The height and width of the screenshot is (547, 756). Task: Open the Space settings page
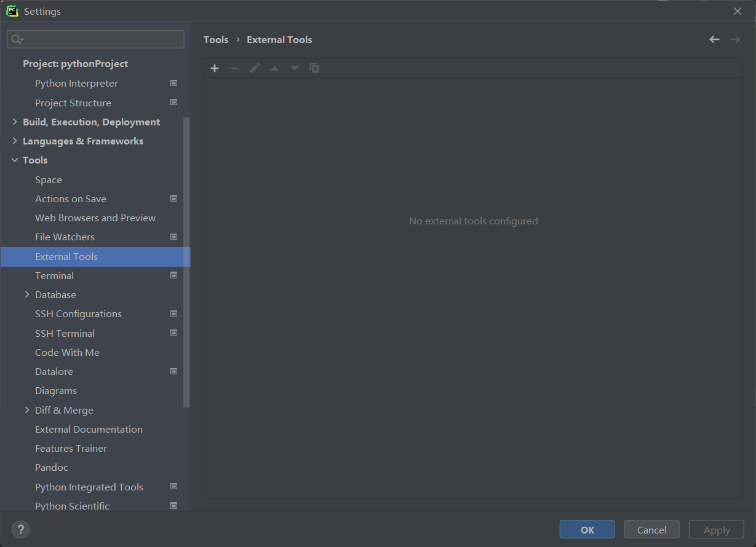tap(49, 179)
